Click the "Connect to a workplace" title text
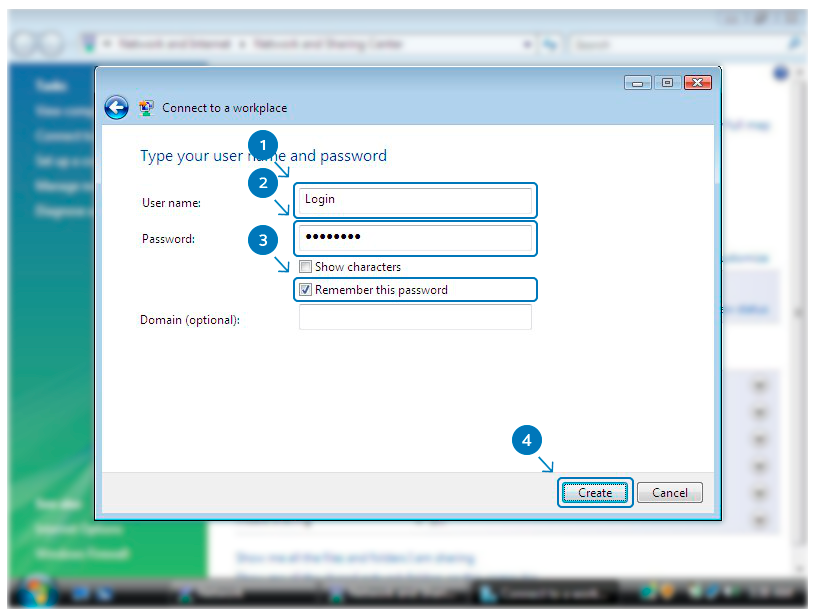The image size is (816, 616). [x=224, y=108]
